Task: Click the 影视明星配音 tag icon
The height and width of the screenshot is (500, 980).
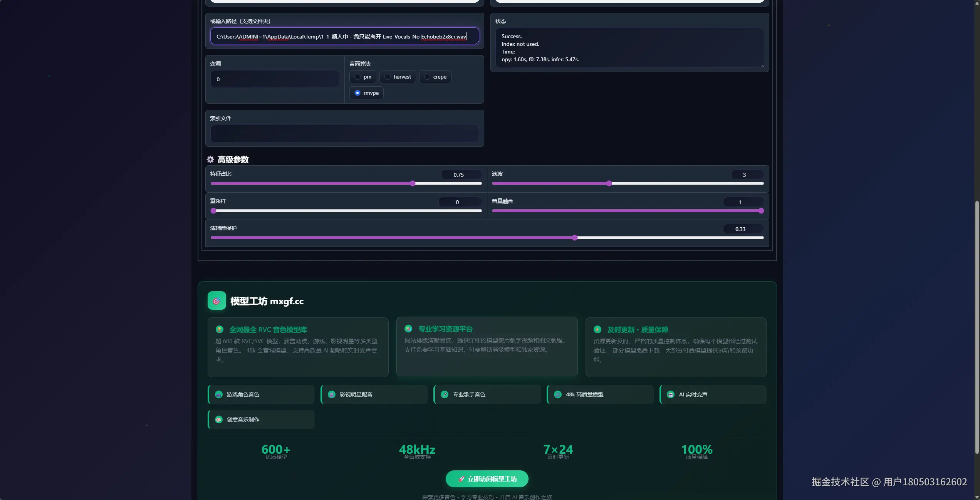Action: pyautogui.click(x=332, y=394)
